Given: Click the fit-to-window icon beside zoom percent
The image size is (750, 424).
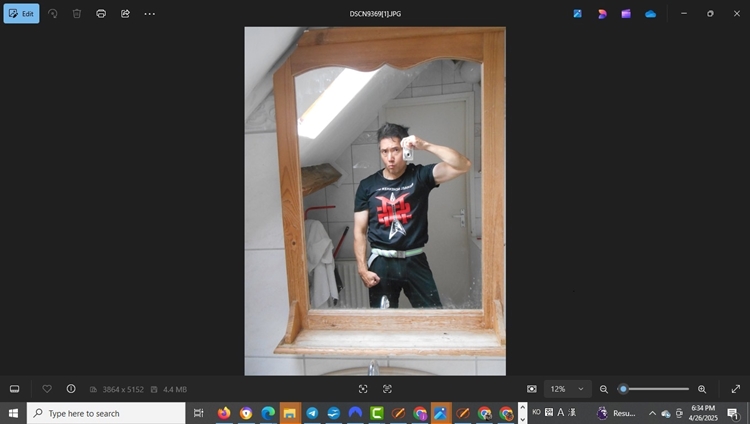Looking at the screenshot, I should 532,389.
